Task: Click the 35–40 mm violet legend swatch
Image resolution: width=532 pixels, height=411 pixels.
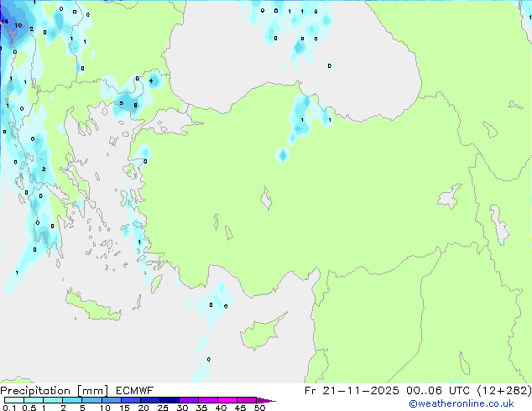Action: 208,400
